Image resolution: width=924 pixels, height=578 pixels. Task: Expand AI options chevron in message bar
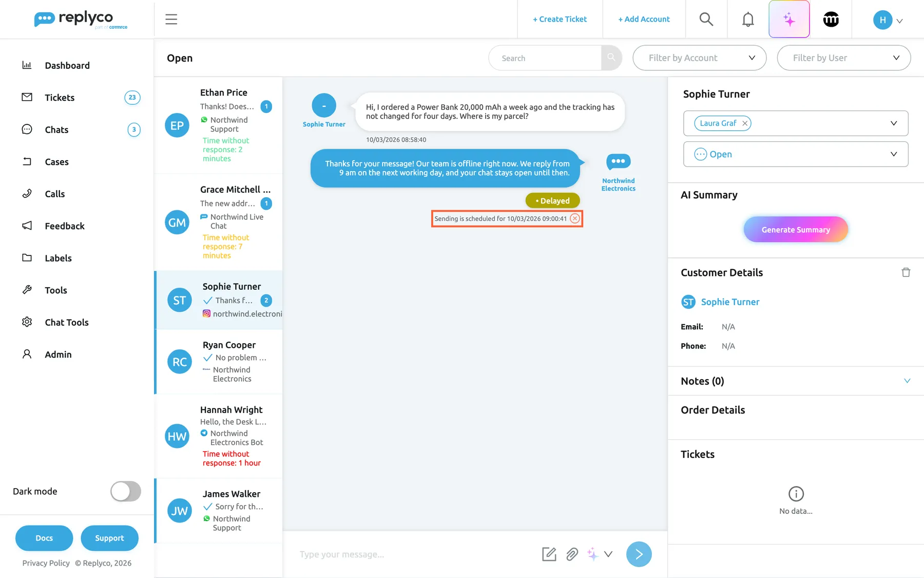pos(608,554)
